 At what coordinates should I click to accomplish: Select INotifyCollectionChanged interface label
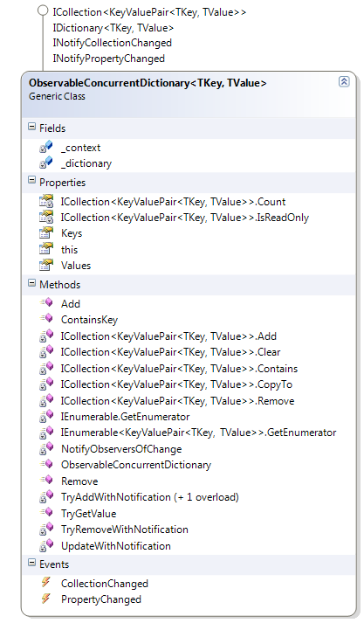(113, 43)
